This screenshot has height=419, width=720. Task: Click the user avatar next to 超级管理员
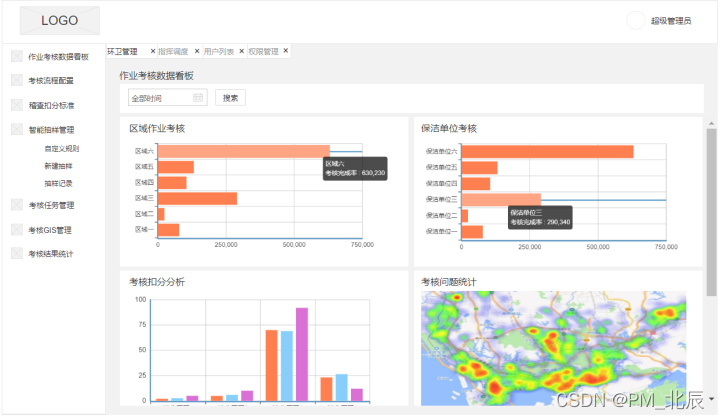click(x=636, y=21)
